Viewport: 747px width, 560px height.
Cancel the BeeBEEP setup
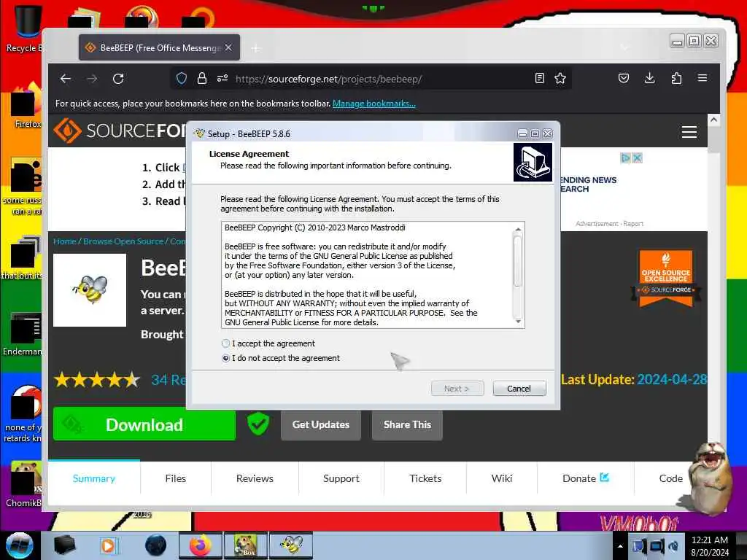[519, 389]
